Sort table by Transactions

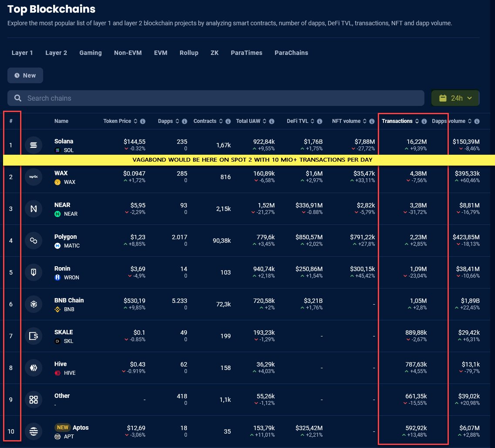417,121
